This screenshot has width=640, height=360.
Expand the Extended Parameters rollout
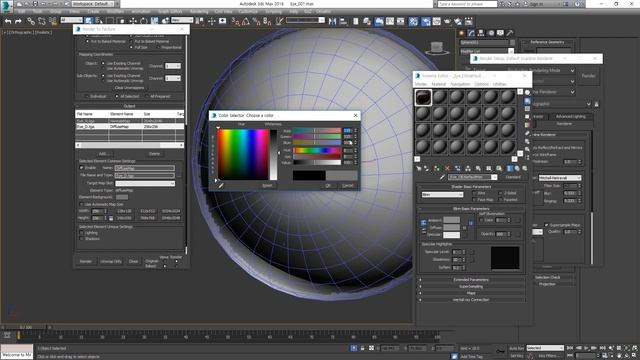471,280
